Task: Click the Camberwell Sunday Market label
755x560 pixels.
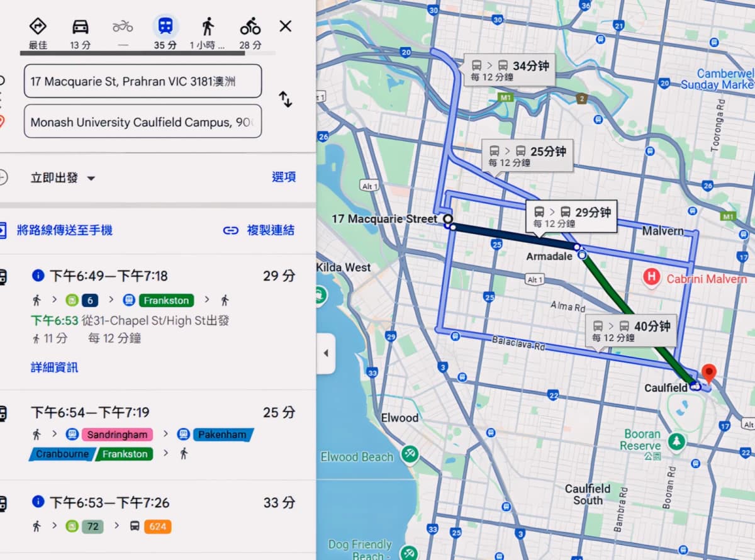Action: point(718,79)
